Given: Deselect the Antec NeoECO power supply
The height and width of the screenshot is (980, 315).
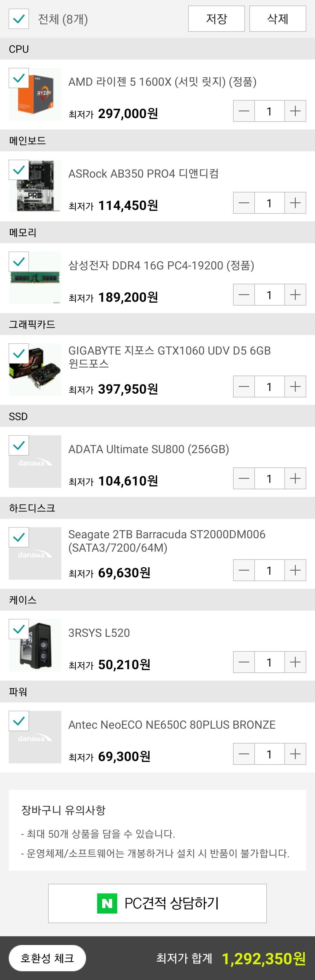Looking at the screenshot, I should pyautogui.click(x=19, y=721).
